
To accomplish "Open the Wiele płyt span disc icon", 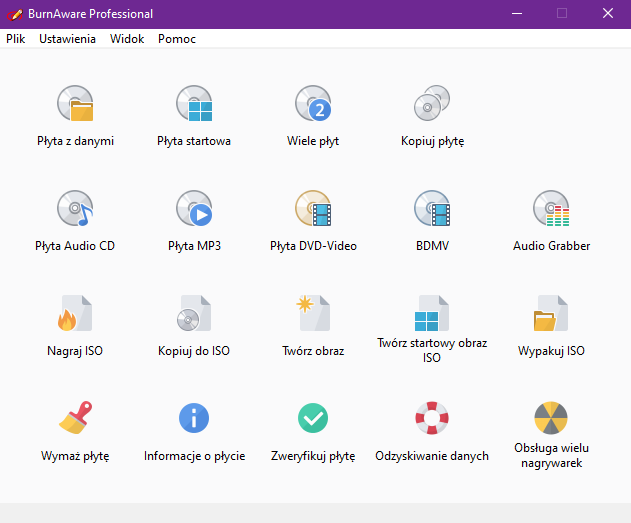I will coord(313,103).
